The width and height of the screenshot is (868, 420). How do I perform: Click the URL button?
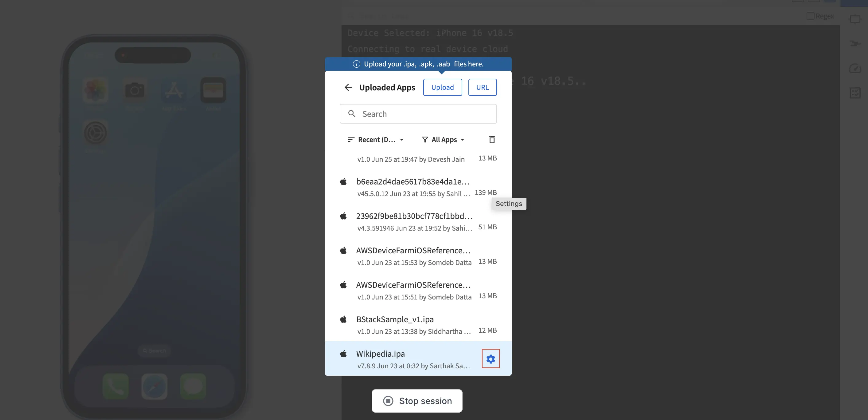(482, 87)
